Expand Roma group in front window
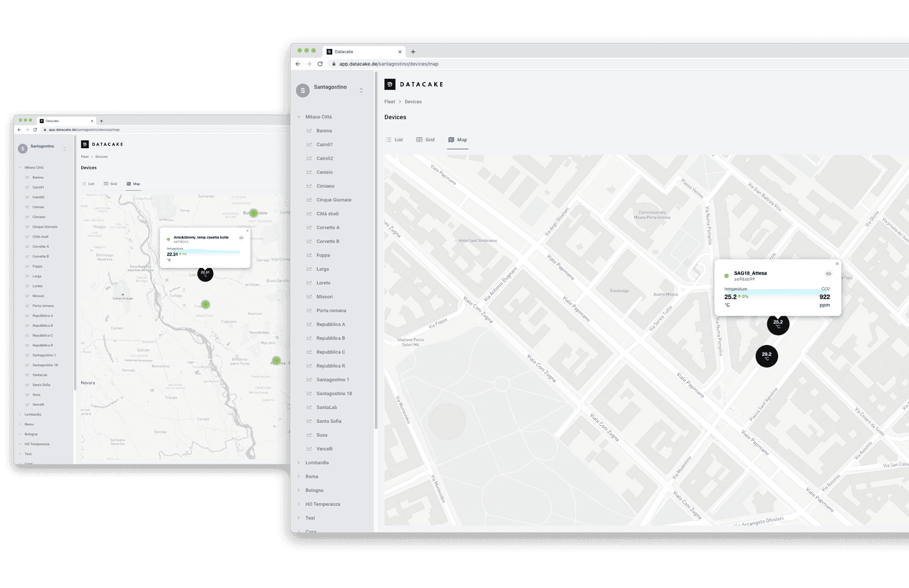The width and height of the screenshot is (909, 588). [299, 476]
